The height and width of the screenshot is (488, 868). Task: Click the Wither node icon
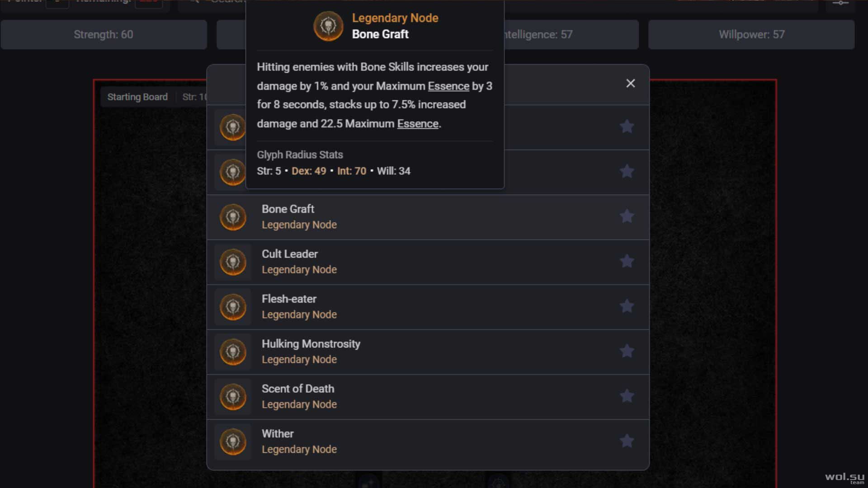(233, 442)
